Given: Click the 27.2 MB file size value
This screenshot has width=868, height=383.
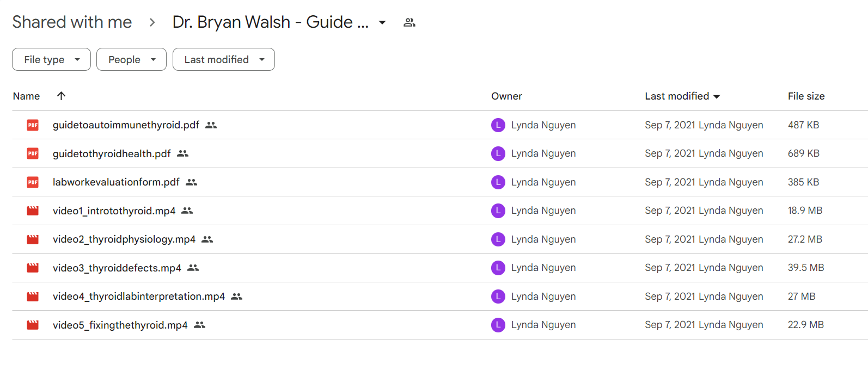Looking at the screenshot, I should click(x=805, y=239).
